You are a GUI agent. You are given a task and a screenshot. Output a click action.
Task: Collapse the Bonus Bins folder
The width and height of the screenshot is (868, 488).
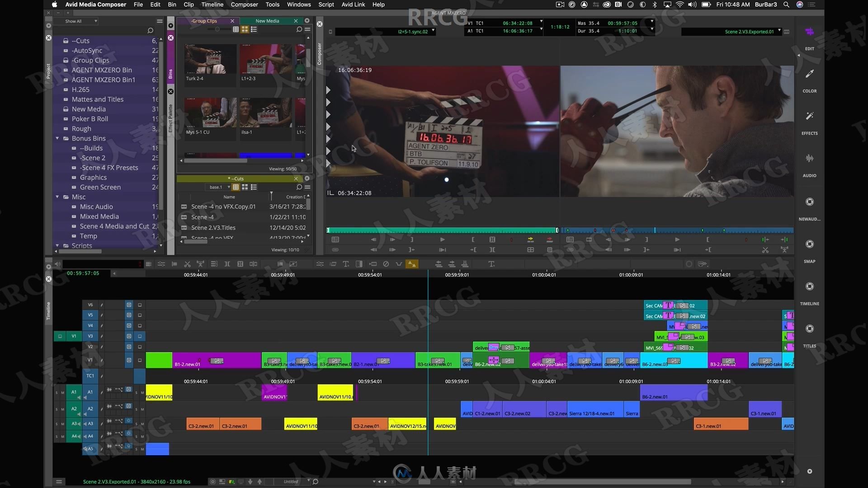pos(57,138)
